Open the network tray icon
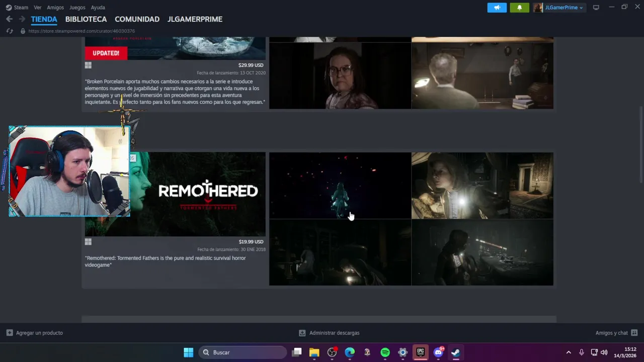The image size is (644, 362). [x=594, y=352]
